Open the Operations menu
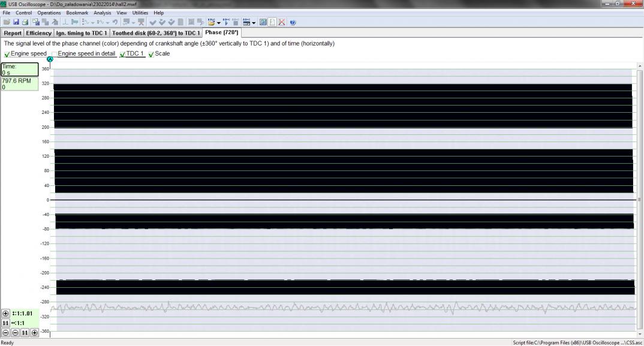644x346 pixels. pyautogui.click(x=49, y=13)
